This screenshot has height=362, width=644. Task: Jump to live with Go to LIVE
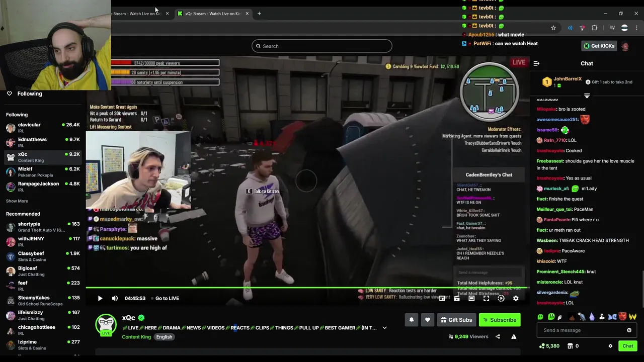[x=167, y=298]
